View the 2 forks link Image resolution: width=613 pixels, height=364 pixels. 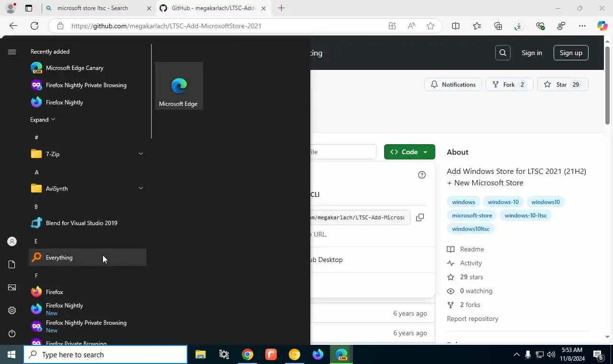point(470,305)
